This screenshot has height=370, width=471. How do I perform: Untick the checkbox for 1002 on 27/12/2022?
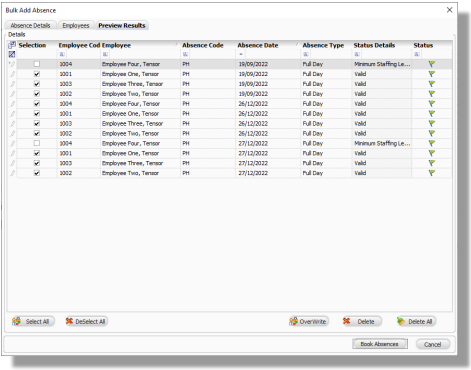(37, 173)
